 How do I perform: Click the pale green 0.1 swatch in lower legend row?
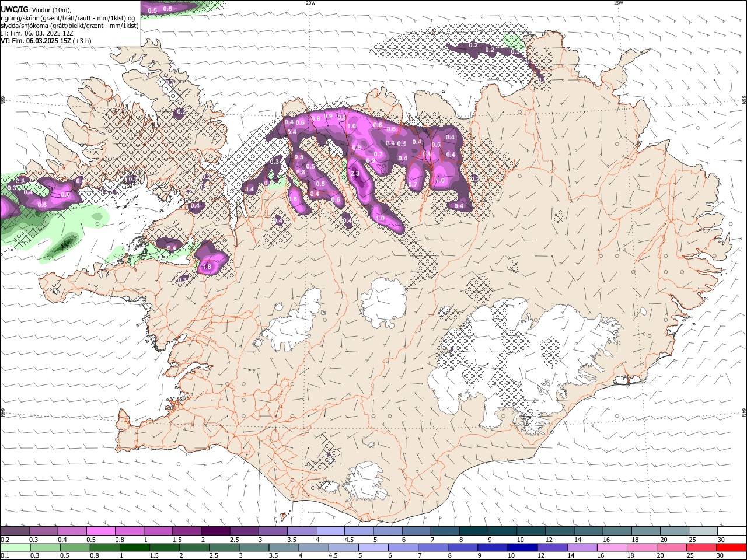(x=15, y=547)
